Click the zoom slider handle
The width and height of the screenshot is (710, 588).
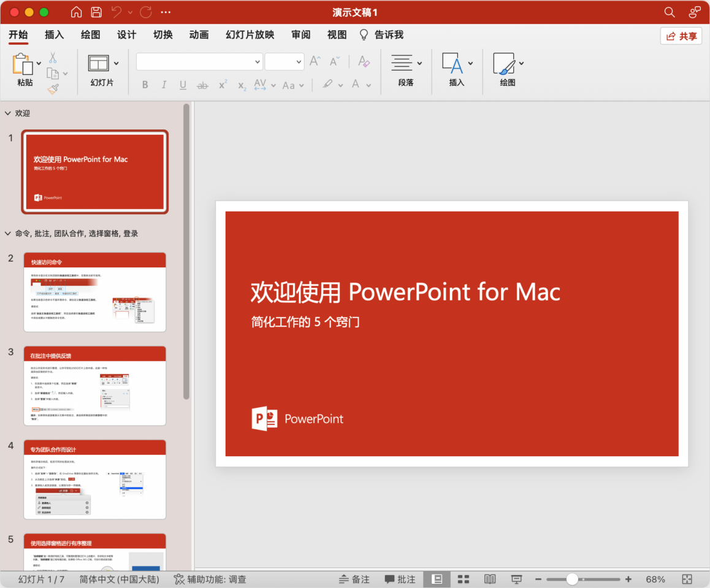tap(572, 579)
